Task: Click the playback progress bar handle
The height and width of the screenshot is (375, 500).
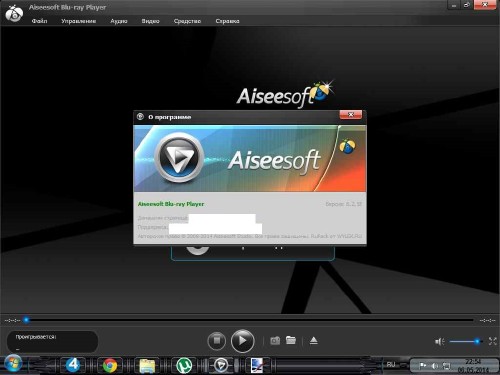Action: click(26, 320)
